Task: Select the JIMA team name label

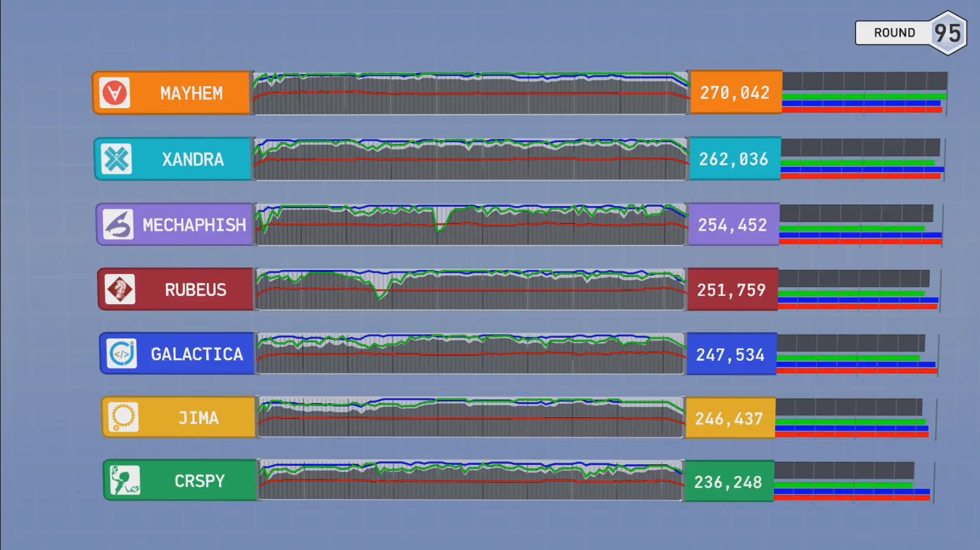Action: click(198, 418)
